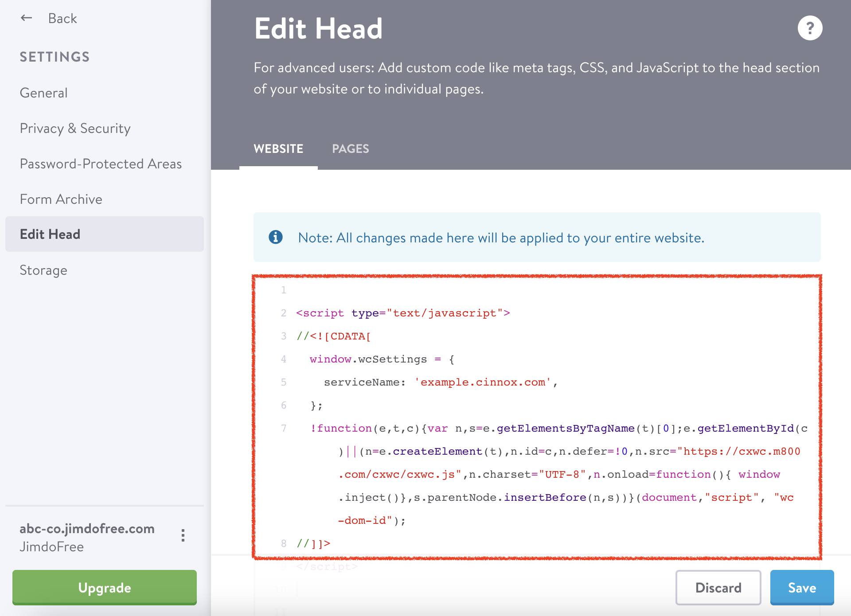
Task: Open Form Archive section
Action: coord(61,199)
